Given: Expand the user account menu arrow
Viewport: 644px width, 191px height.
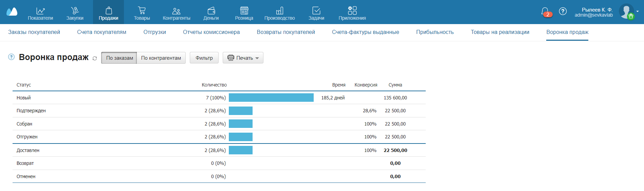Looking at the screenshot, I should point(638,11).
